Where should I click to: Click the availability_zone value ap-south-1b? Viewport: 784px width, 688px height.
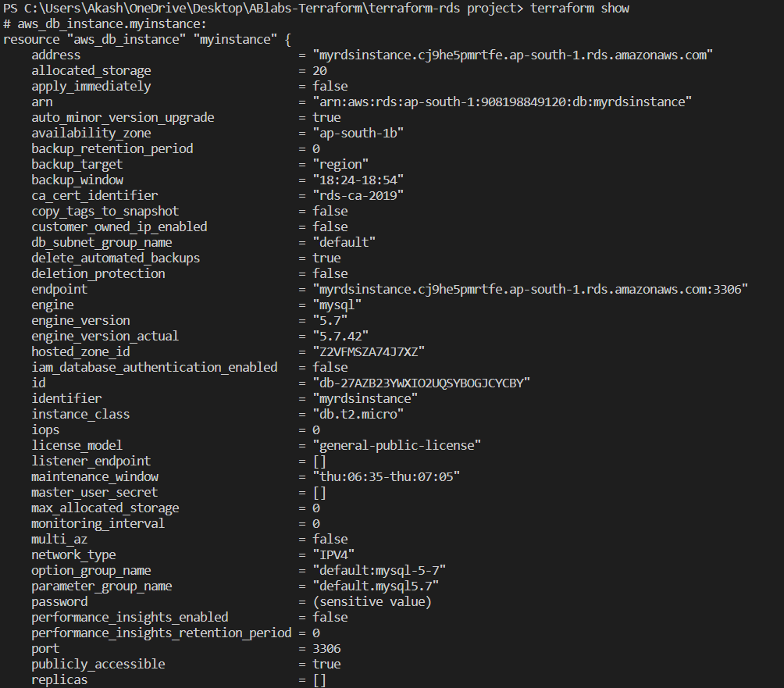click(x=358, y=133)
